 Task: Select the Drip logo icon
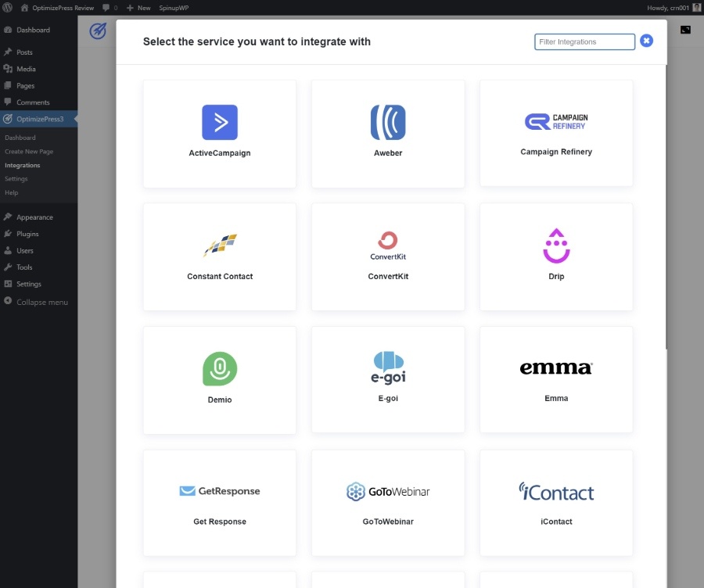(556, 246)
